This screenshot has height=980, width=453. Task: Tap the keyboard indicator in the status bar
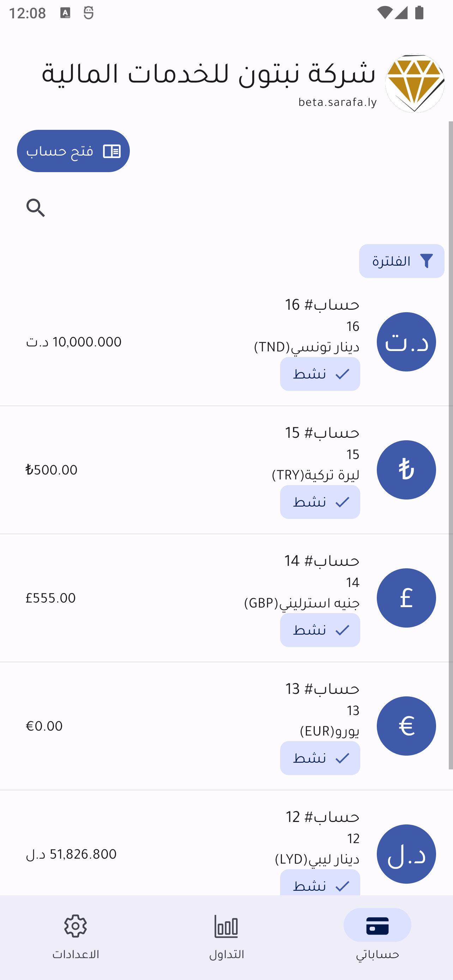65,13
